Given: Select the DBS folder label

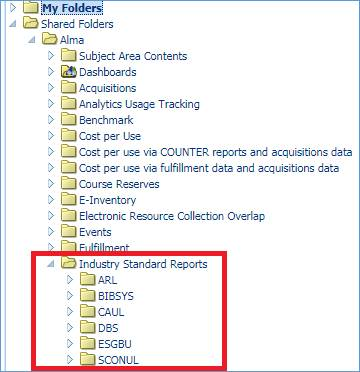Looking at the screenshot, I should coord(108,328).
